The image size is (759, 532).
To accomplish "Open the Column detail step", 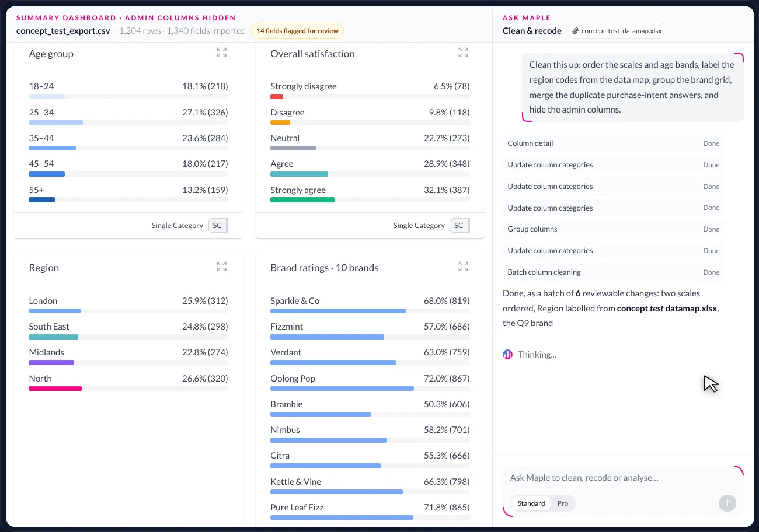I will [613, 143].
